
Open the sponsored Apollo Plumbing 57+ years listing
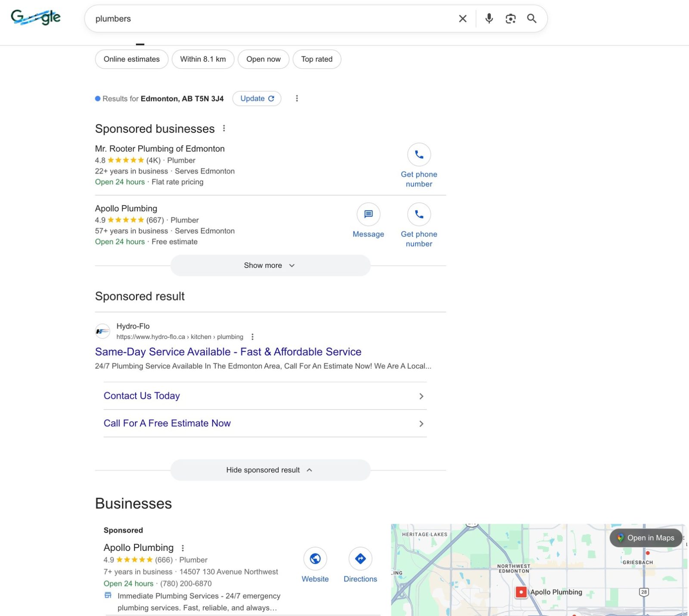126,208
